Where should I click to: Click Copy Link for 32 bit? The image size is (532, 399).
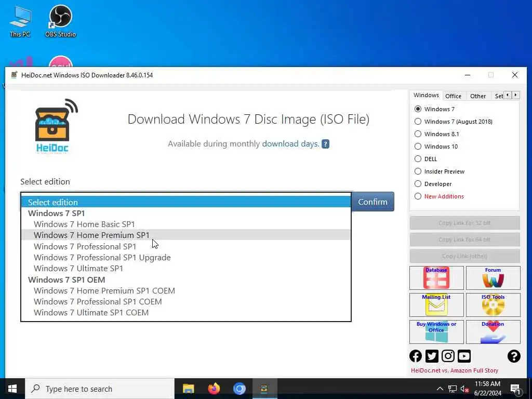pyautogui.click(x=464, y=223)
